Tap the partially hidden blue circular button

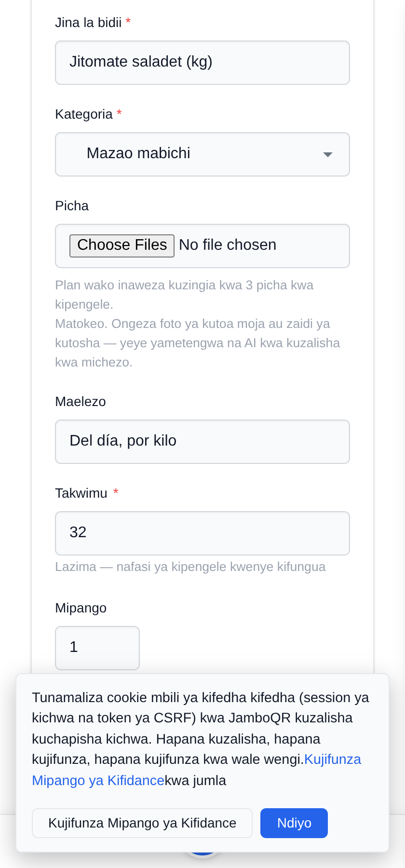(202, 854)
